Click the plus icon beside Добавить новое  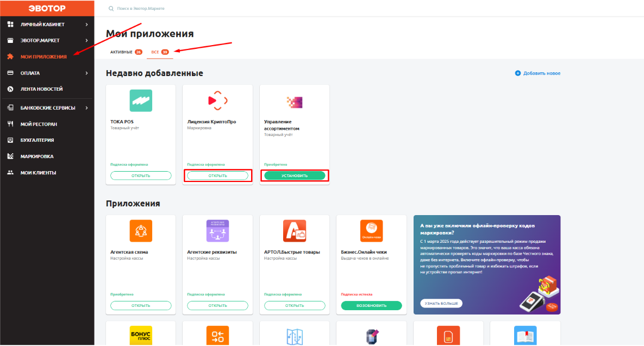[518, 73]
